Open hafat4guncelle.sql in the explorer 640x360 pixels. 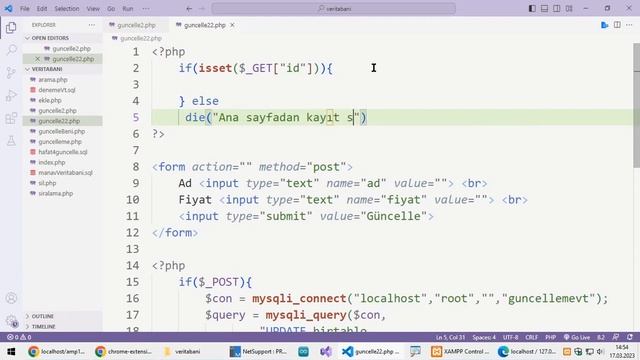click(62, 152)
